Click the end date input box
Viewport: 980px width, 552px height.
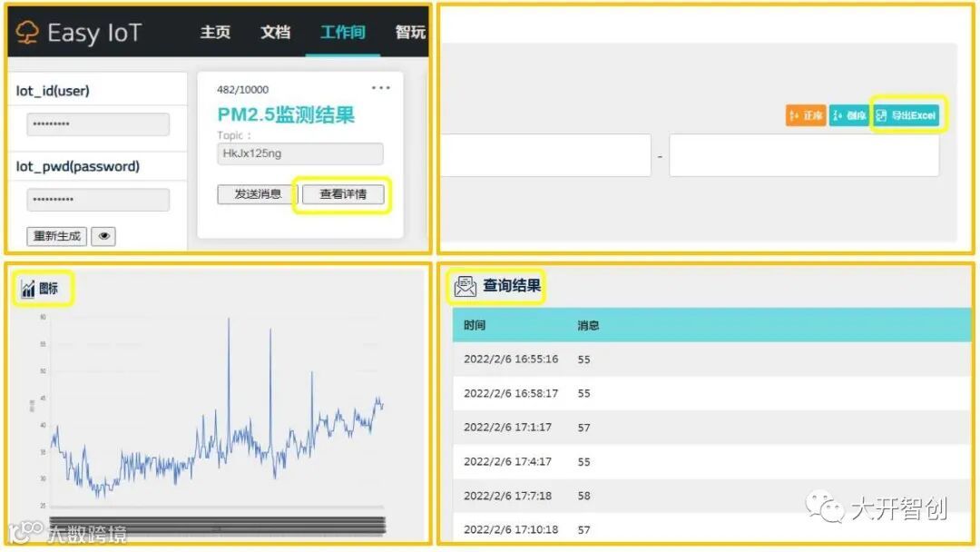click(x=804, y=155)
